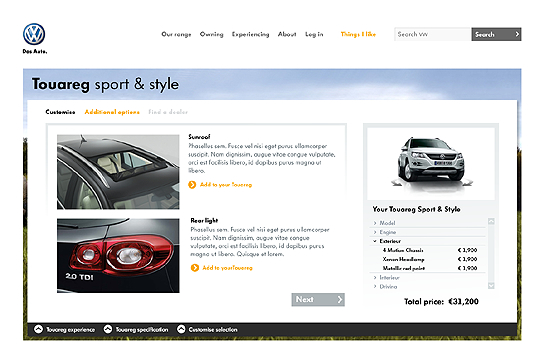Viewport: 544px width, 363px height.
Task: Click the sunroof photo thumbnail
Action: [118, 172]
